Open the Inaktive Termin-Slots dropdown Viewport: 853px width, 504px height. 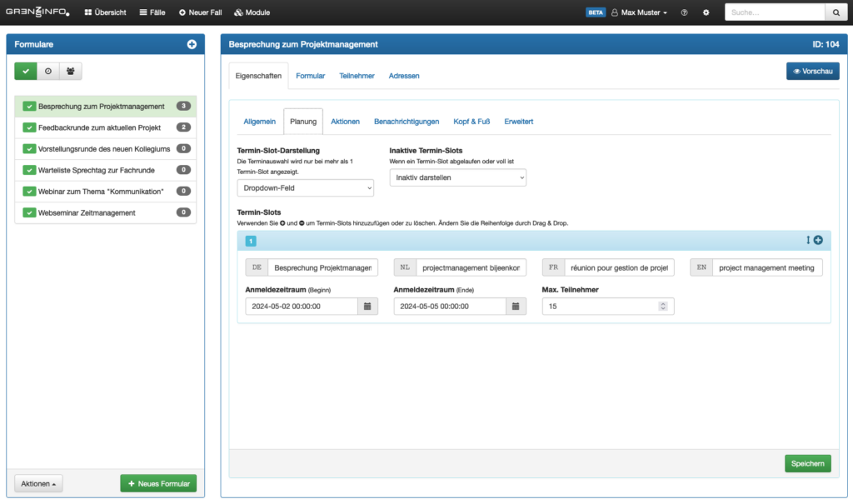457,177
